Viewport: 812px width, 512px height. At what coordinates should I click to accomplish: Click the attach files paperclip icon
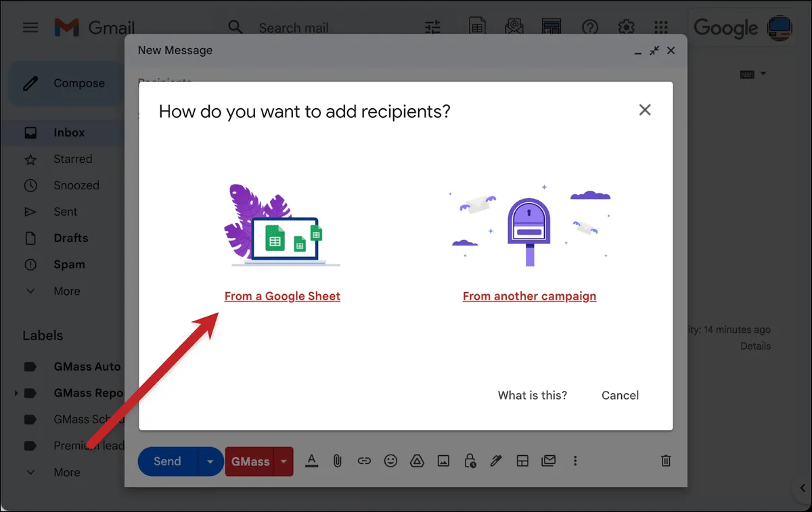tap(337, 461)
